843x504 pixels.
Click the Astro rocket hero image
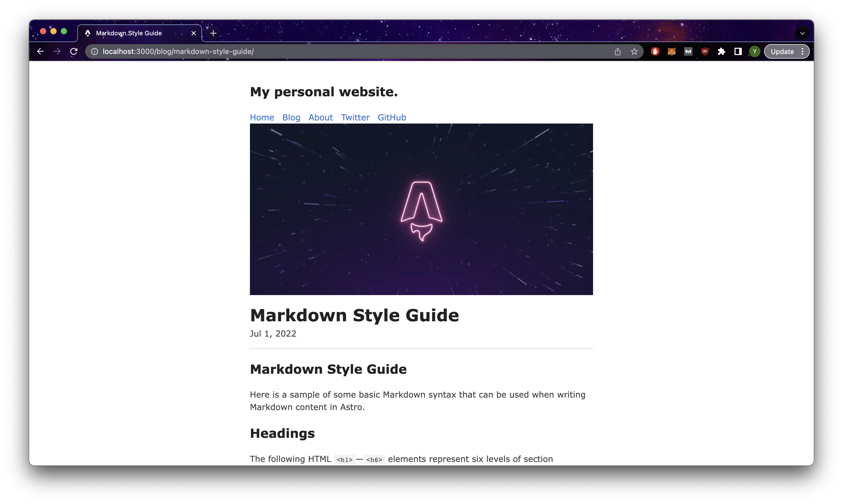tap(421, 209)
